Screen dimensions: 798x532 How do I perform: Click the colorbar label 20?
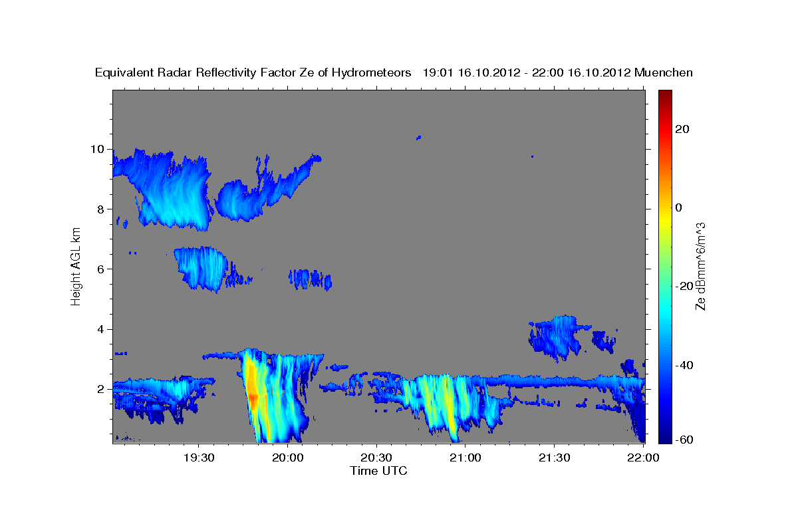click(x=682, y=129)
